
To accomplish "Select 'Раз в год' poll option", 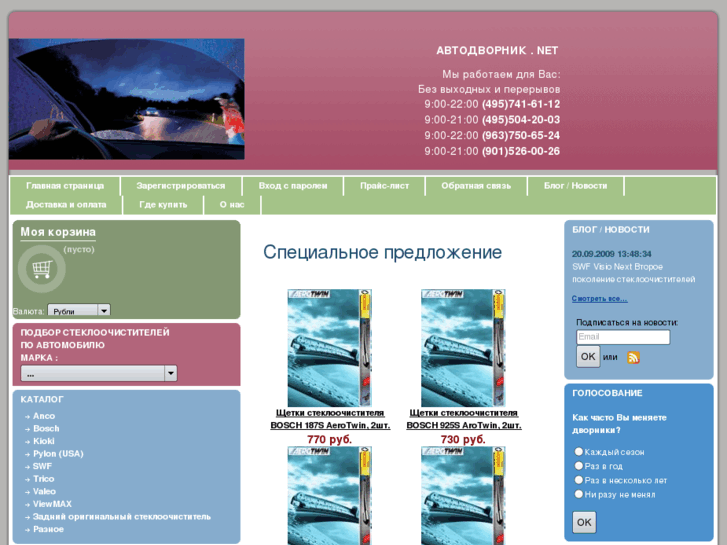I will (578, 466).
